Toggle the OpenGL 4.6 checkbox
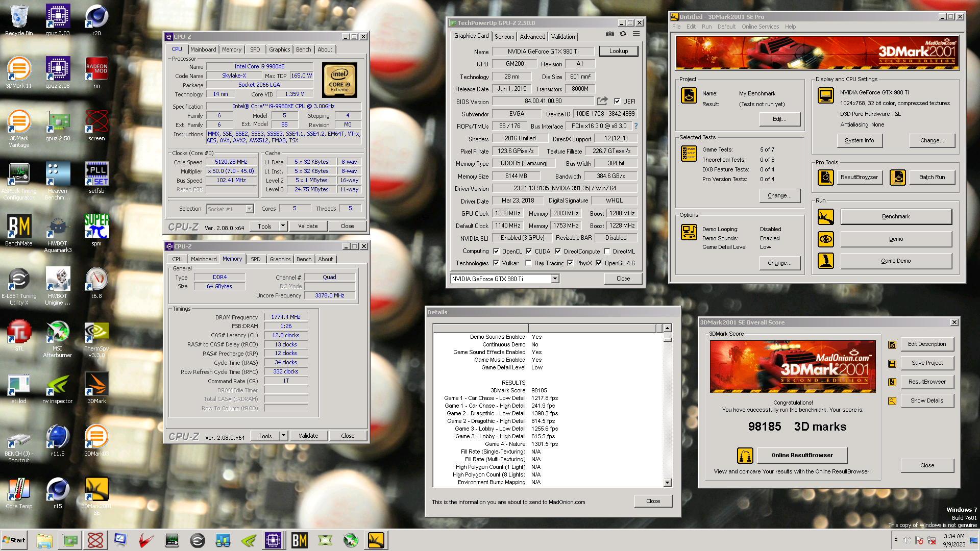The height and width of the screenshot is (551, 980). click(x=599, y=263)
